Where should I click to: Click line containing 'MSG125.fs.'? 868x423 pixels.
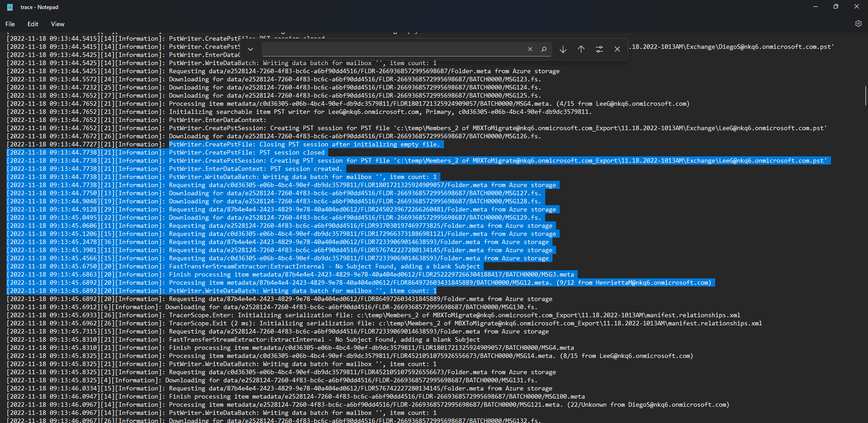pyautogui.click(x=274, y=96)
